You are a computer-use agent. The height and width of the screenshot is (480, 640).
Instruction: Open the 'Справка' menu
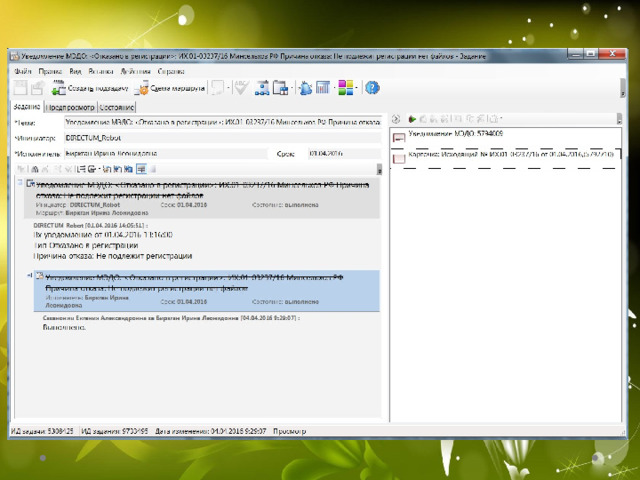click(171, 72)
